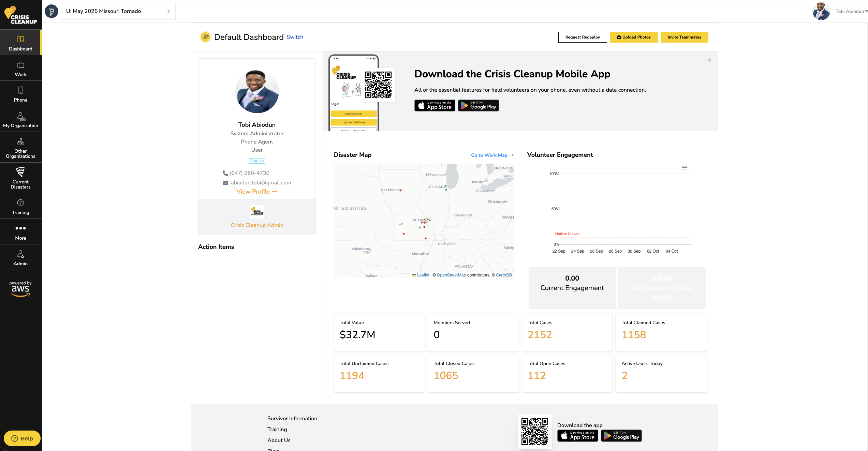
Task: Open the Other Organizations sidebar item
Action: [20, 148]
